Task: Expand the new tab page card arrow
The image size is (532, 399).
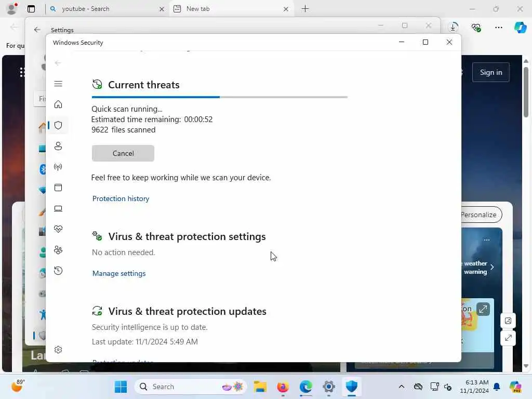Action: pyautogui.click(x=483, y=309)
